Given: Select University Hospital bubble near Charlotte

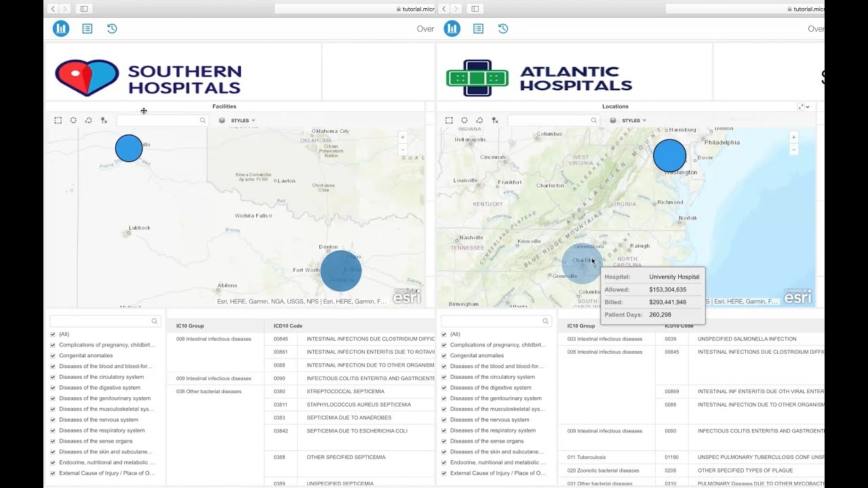Looking at the screenshot, I should (582, 263).
